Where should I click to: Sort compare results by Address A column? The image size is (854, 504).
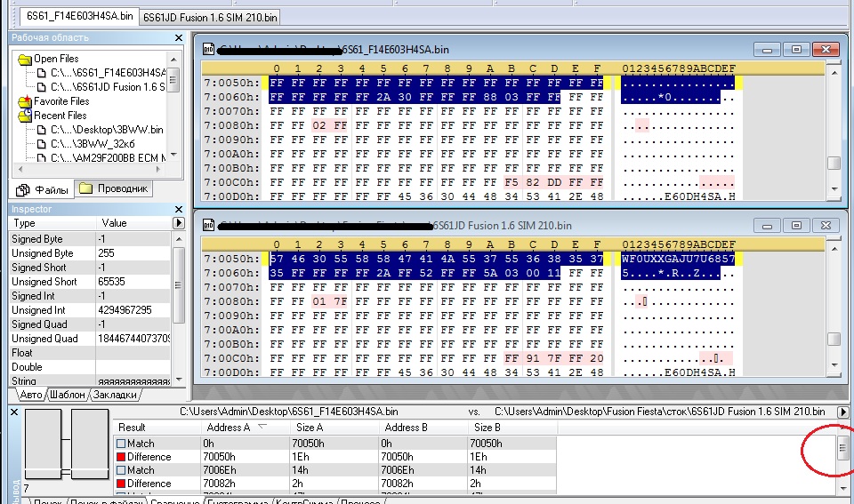coord(246,428)
